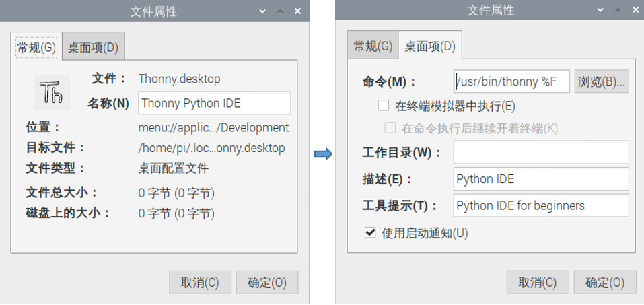Click location menu://applic.../Development
The width and height of the screenshot is (644, 305).
coord(213,127)
